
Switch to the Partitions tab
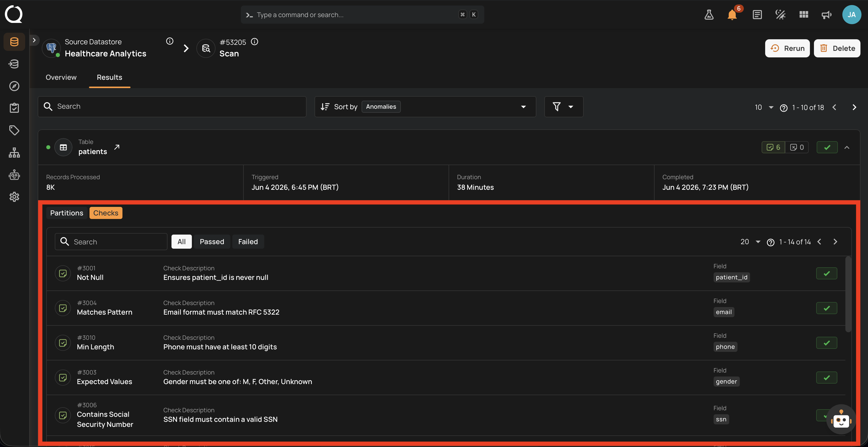(x=67, y=213)
